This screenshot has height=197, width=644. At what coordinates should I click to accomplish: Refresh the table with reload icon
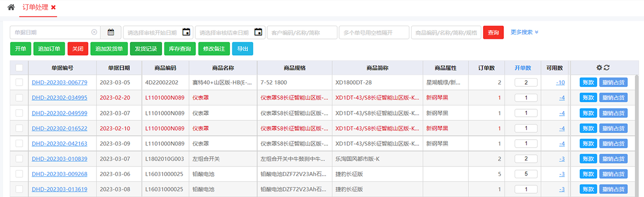606,68
